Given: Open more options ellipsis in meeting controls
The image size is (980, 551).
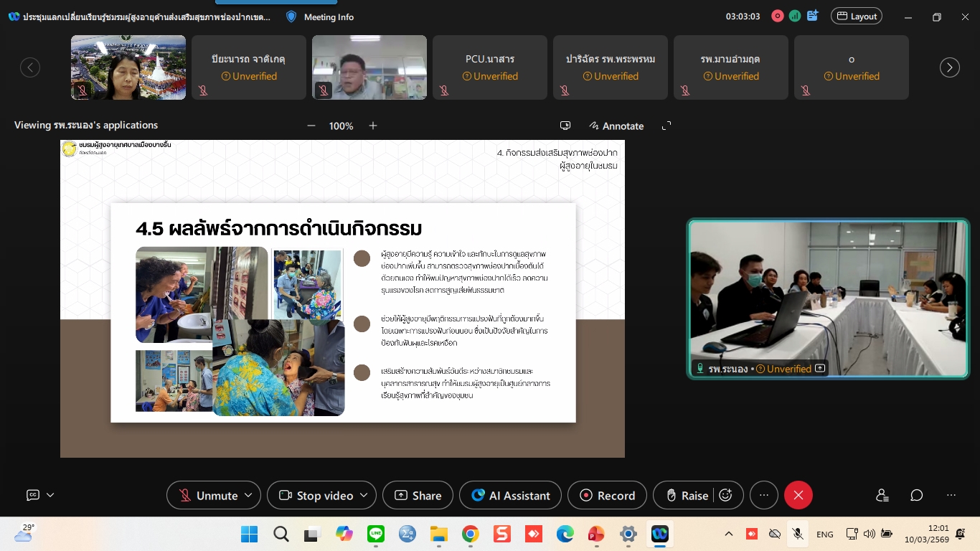Looking at the screenshot, I should click(764, 495).
